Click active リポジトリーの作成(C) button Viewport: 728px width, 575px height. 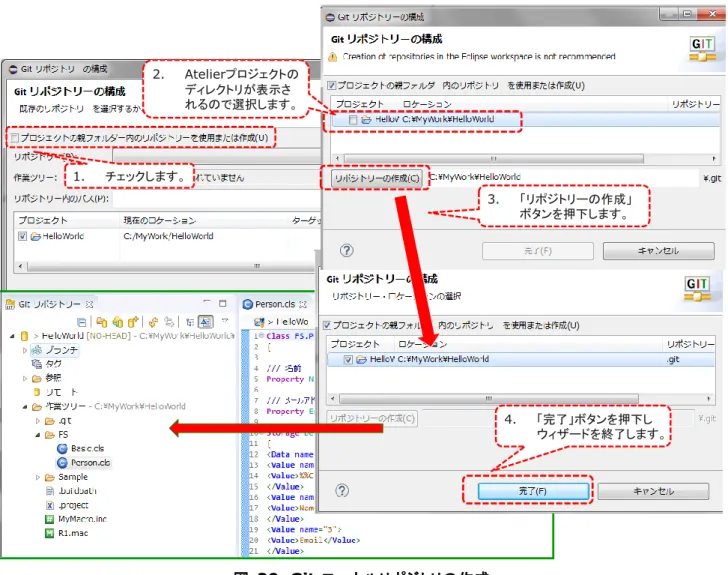(377, 178)
